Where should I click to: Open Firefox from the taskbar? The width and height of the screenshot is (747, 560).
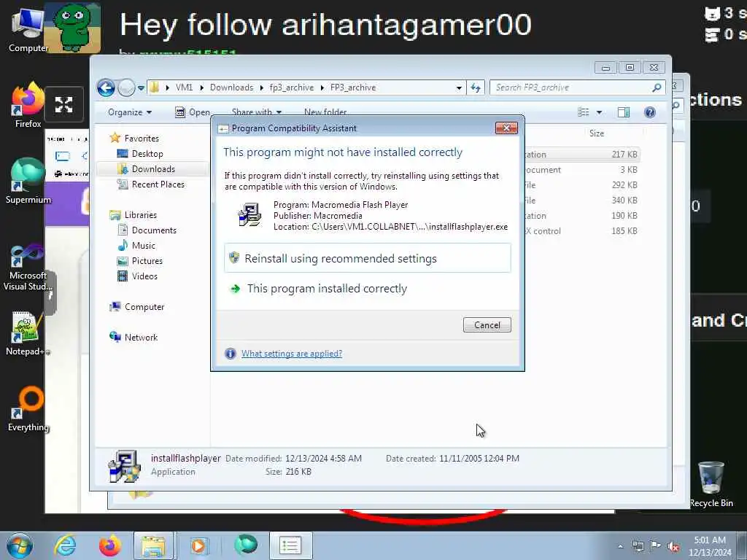[x=109, y=545]
